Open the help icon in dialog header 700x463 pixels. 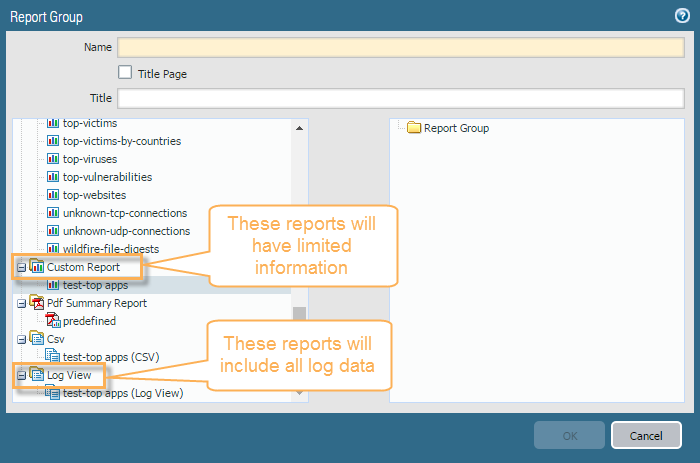tap(682, 16)
